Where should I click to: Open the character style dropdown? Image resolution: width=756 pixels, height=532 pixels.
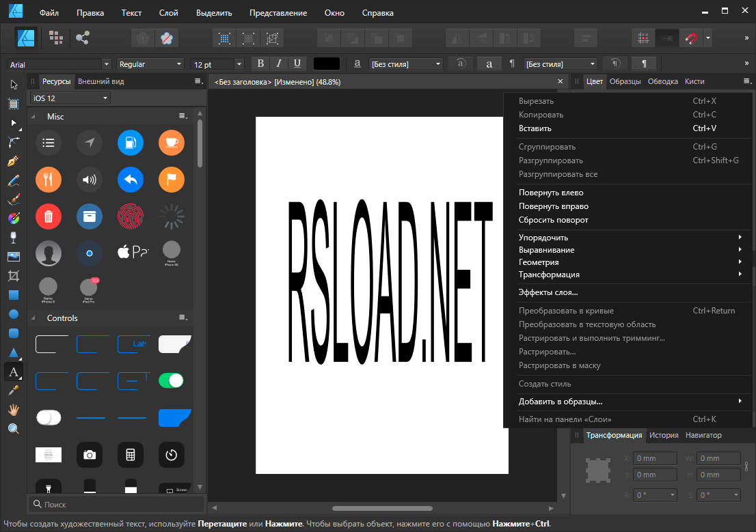click(x=405, y=64)
